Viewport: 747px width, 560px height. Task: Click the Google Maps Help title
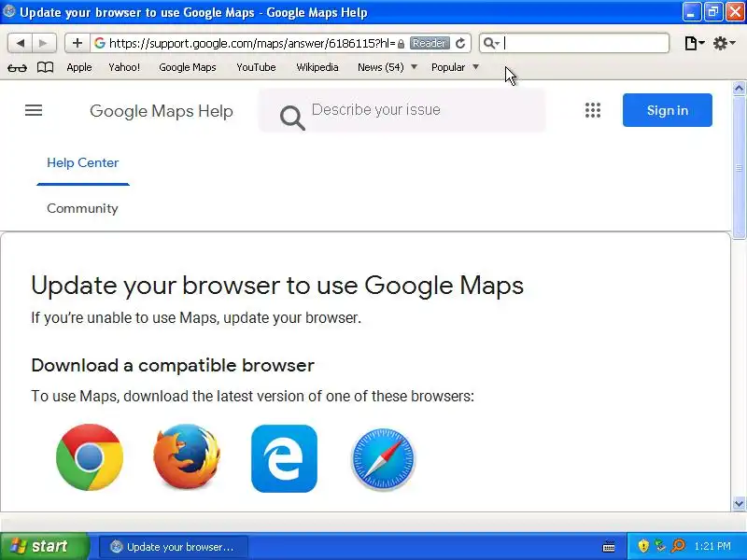tap(161, 111)
